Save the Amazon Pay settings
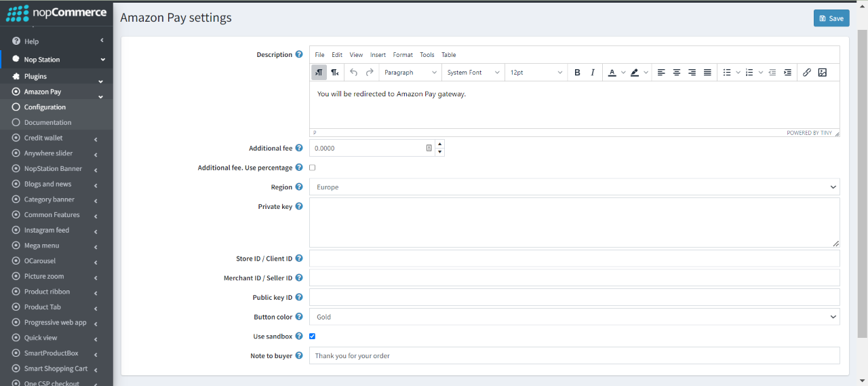The height and width of the screenshot is (386, 868). pyautogui.click(x=831, y=18)
